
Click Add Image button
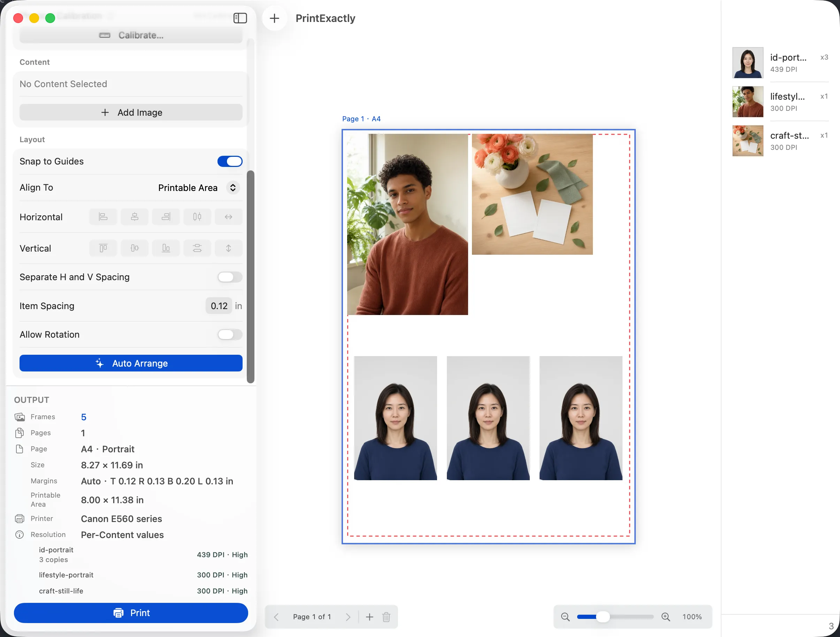point(131,112)
